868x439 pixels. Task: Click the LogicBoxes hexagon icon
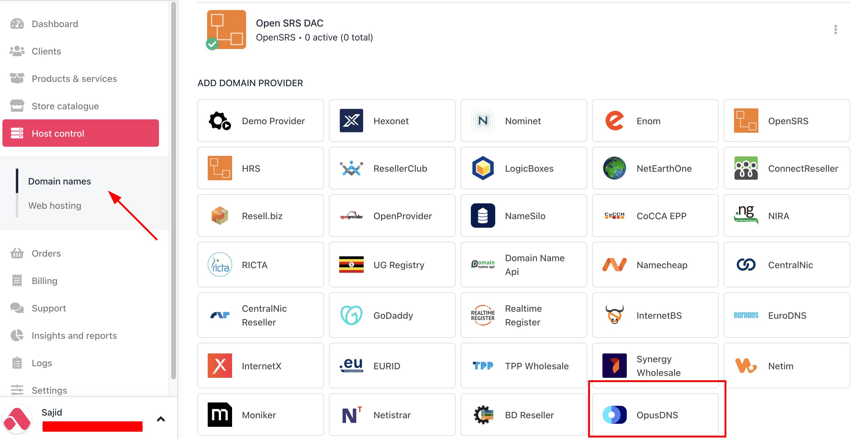pyautogui.click(x=483, y=168)
